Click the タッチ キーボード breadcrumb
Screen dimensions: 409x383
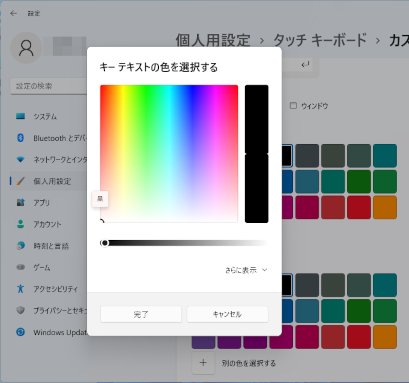[320, 40]
